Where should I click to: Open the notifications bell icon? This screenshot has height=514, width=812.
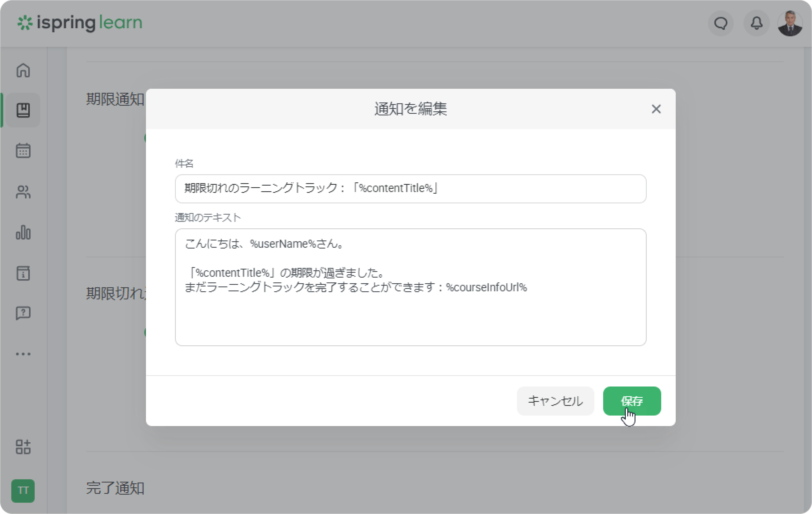[756, 23]
